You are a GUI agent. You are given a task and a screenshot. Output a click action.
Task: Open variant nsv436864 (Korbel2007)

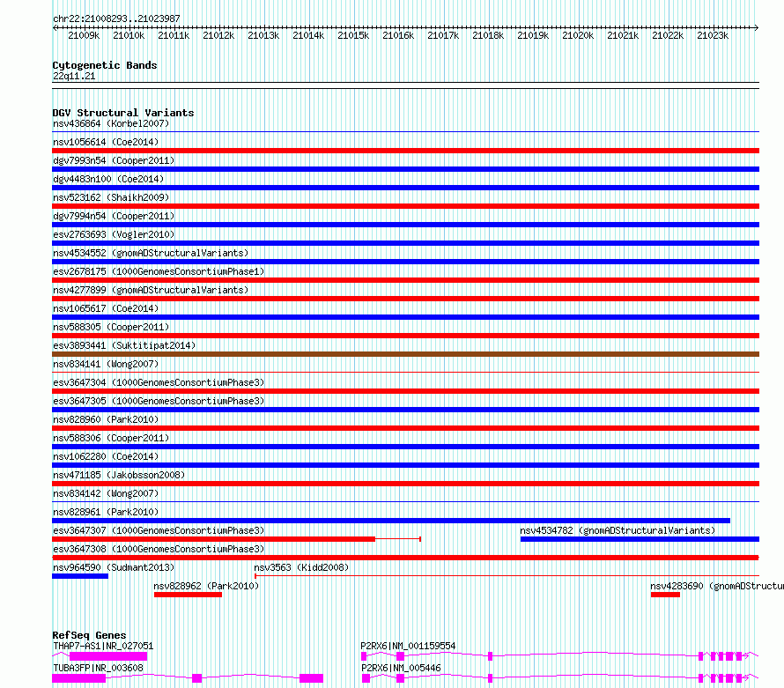coord(111,123)
